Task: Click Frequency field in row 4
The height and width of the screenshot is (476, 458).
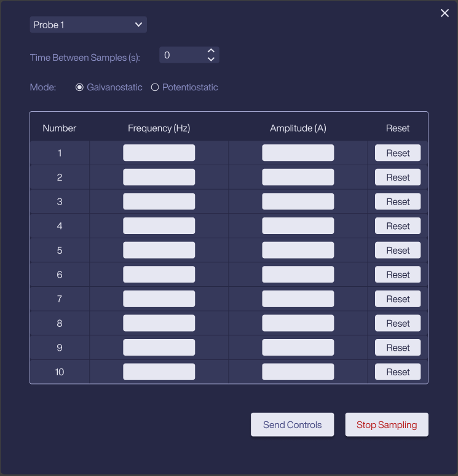Action: click(x=159, y=225)
